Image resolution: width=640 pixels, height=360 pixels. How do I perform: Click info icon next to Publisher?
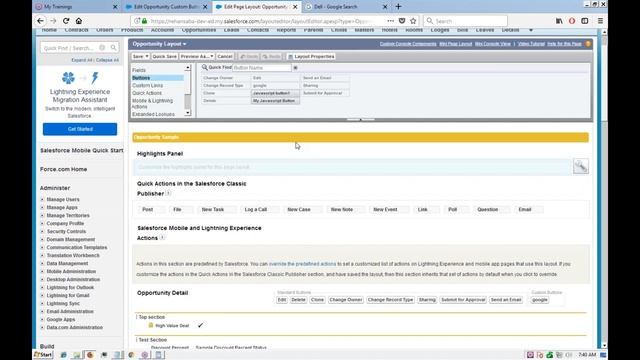[168, 193]
